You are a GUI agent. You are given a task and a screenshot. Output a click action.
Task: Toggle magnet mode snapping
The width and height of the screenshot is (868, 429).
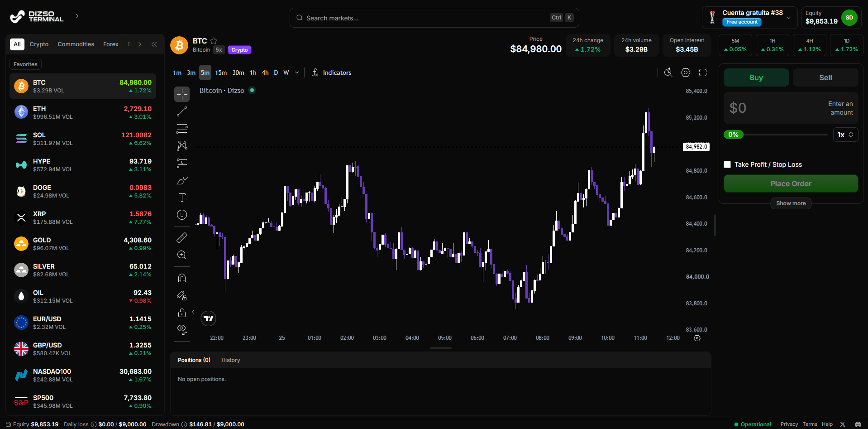click(182, 278)
